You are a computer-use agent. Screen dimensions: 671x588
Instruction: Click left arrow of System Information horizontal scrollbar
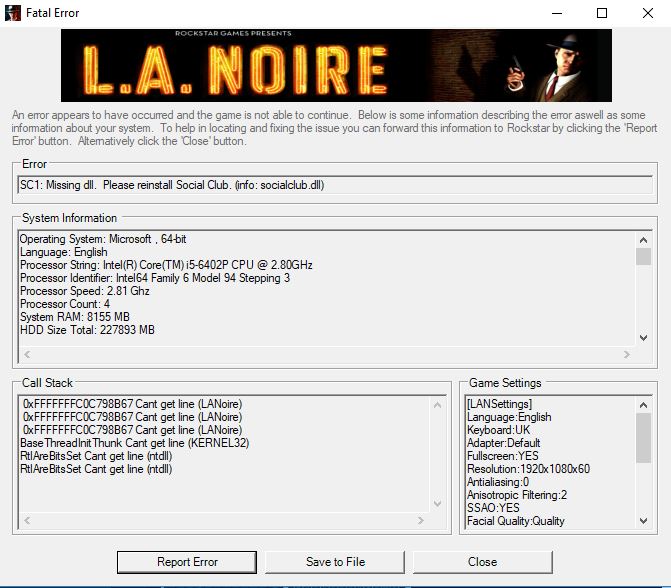coord(27,354)
